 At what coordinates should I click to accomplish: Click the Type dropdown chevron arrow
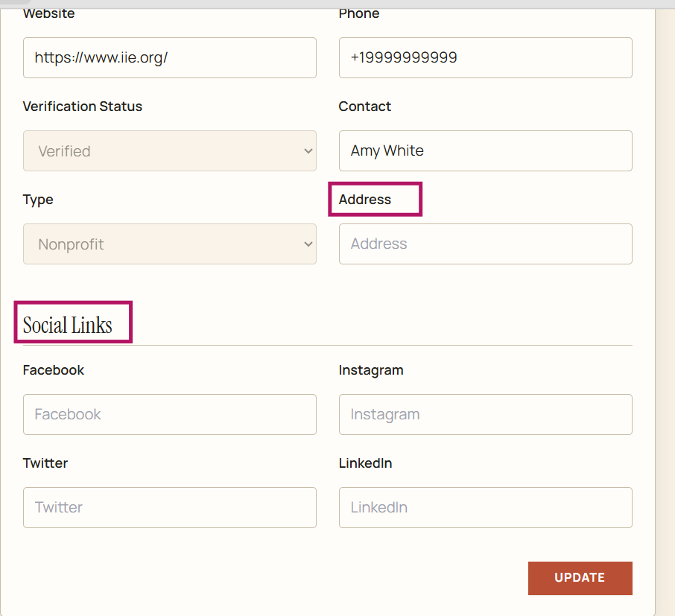pyautogui.click(x=308, y=244)
